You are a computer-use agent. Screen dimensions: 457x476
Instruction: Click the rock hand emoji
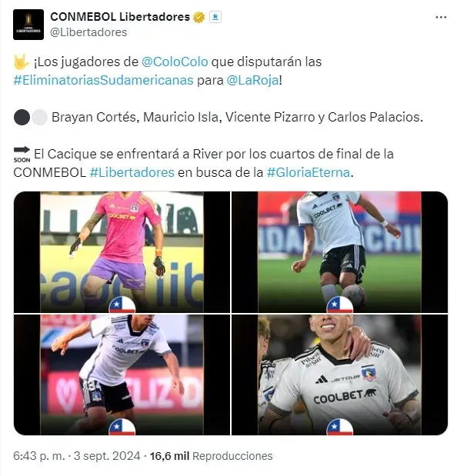22,62
